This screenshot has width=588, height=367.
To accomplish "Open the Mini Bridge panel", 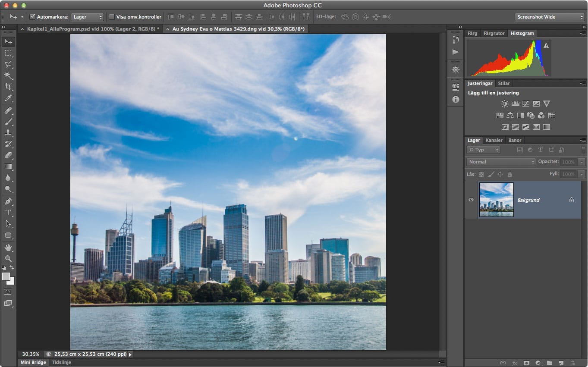I will [x=33, y=362].
